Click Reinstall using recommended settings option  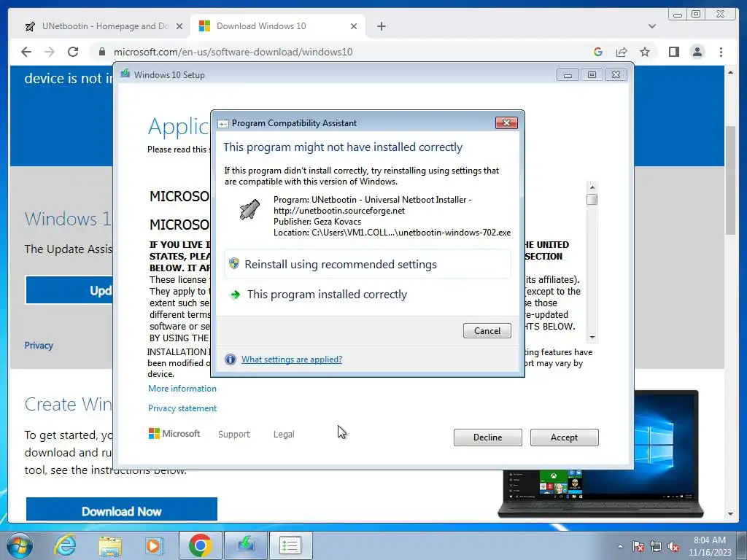368,264
